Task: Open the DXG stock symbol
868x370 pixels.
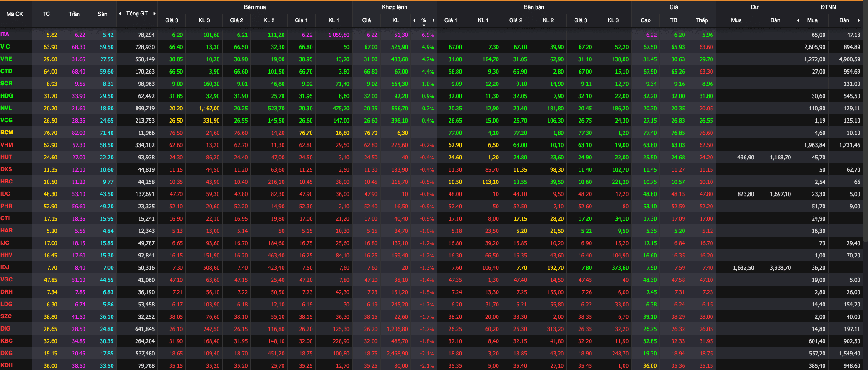Action: tap(7, 353)
